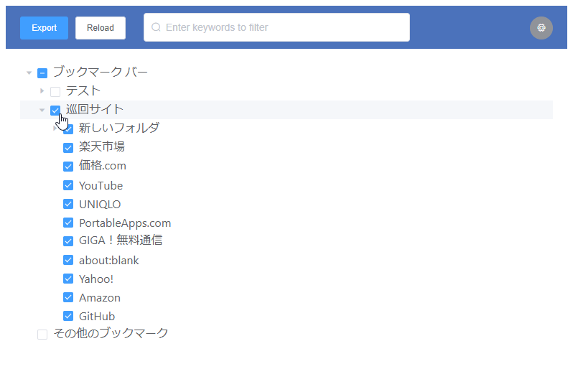573x392 pixels.
Task: Select the 巡回サイト folder label
Action: point(95,109)
